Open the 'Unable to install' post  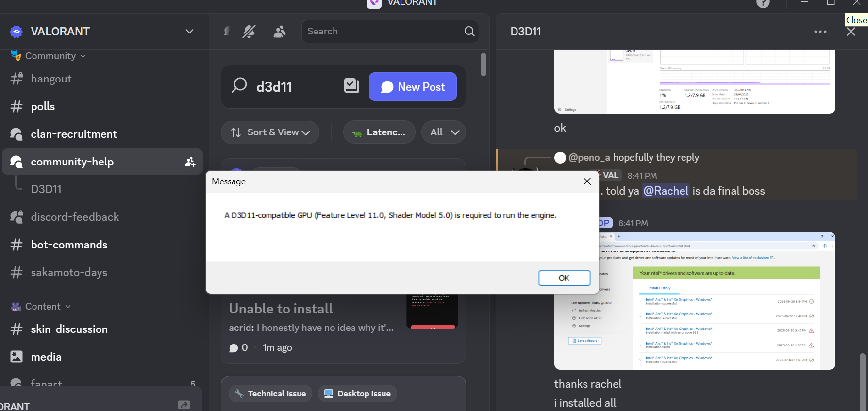281,309
